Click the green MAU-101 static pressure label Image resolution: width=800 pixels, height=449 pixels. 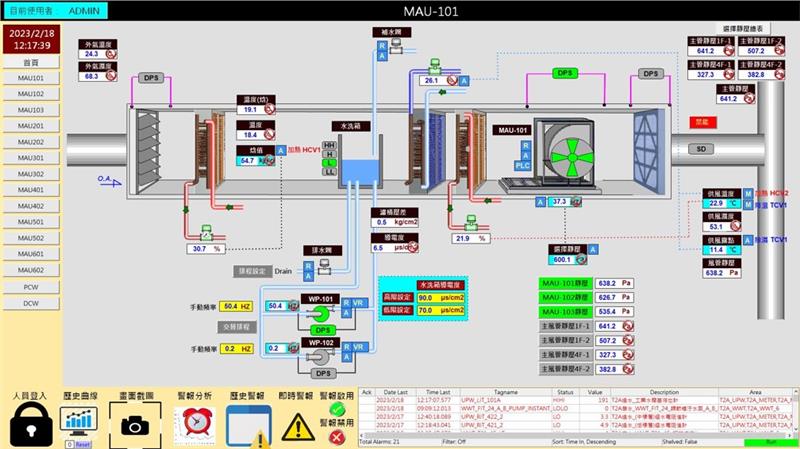[565, 283]
